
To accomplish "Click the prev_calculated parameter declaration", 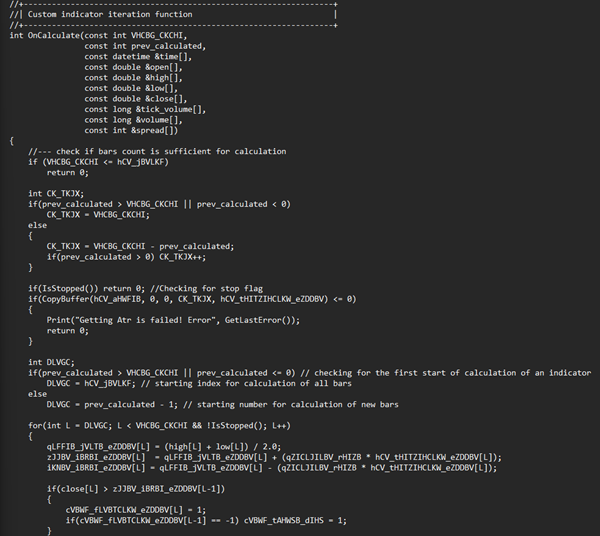I will (x=145, y=46).
